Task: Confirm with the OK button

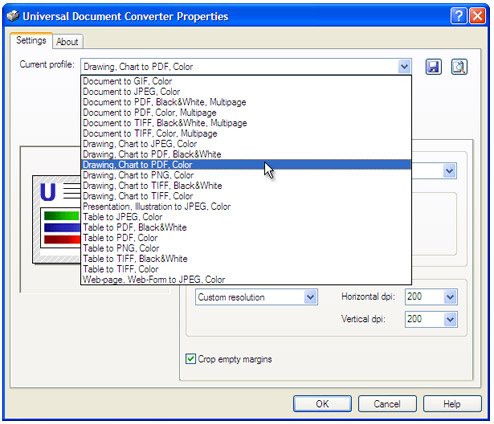Action: tap(322, 404)
